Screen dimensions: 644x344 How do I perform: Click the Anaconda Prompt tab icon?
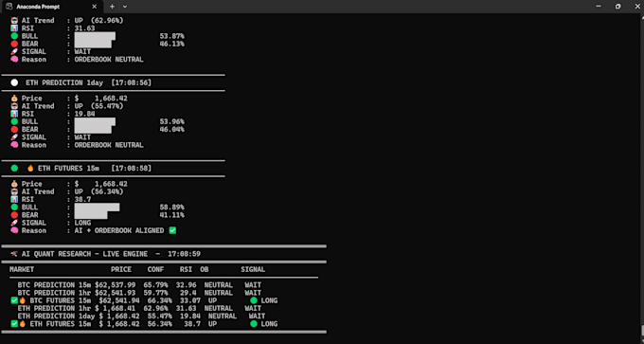tap(9, 7)
